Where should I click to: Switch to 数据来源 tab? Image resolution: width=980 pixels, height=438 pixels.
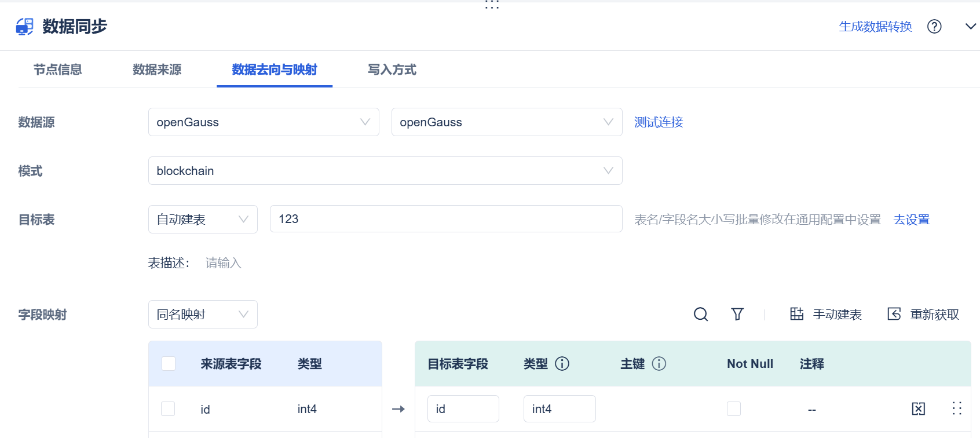(157, 70)
